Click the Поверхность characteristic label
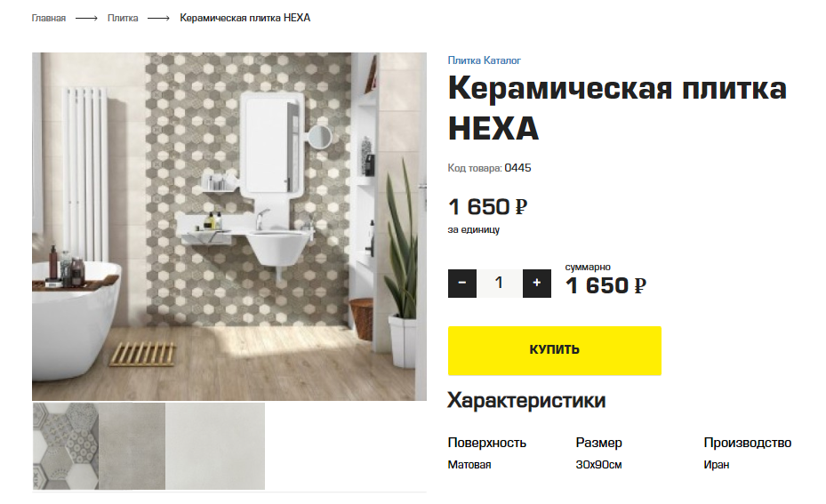Image resolution: width=826 pixels, height=504 pixels. [x=486, y=443]
